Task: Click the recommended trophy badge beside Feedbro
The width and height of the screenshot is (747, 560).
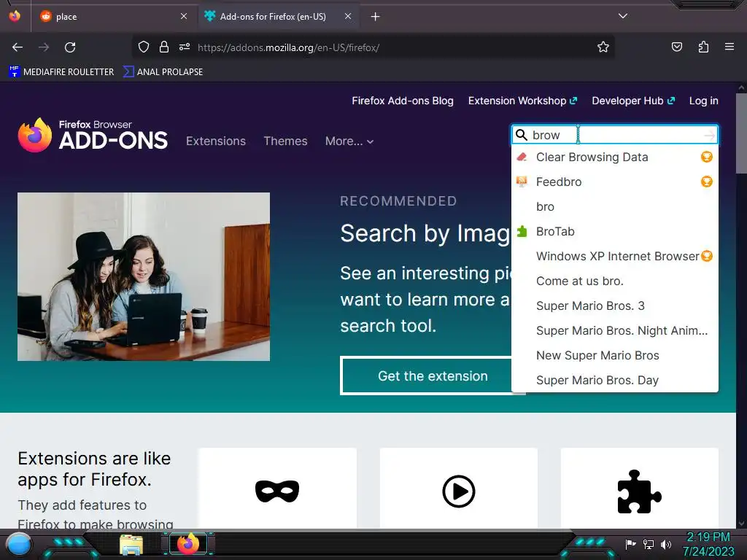Action: 706,182
